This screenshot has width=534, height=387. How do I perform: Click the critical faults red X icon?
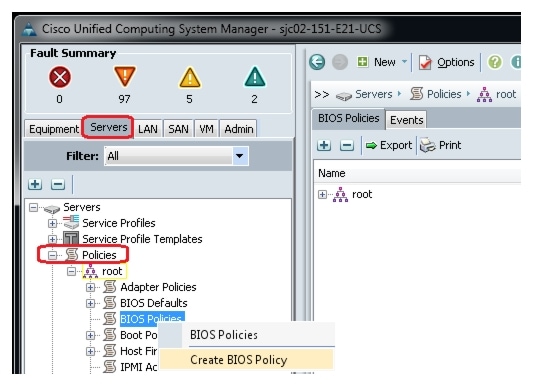[60, 77]
